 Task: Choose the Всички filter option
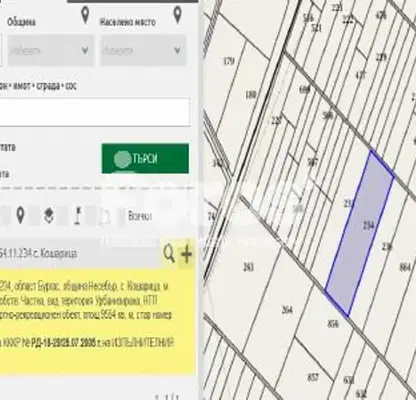click(x=140, y=216)
